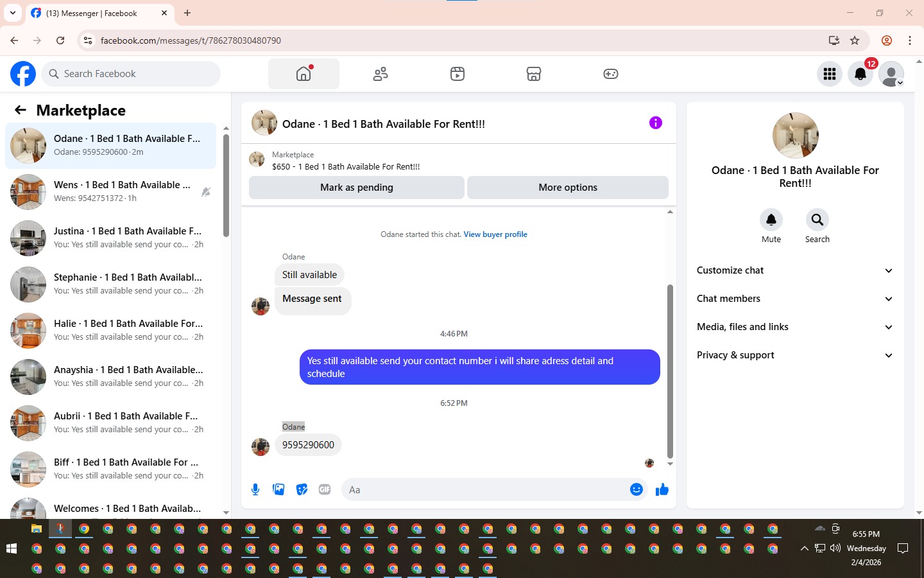Open Halie conversation in chat list
The width and height of the screenshot is (924, 578).
pos(111,331)
